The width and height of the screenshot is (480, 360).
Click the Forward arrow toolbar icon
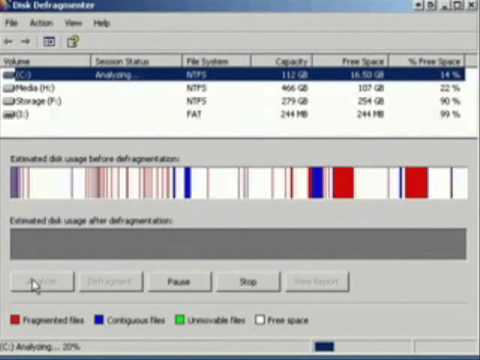(x=26, y=41)
